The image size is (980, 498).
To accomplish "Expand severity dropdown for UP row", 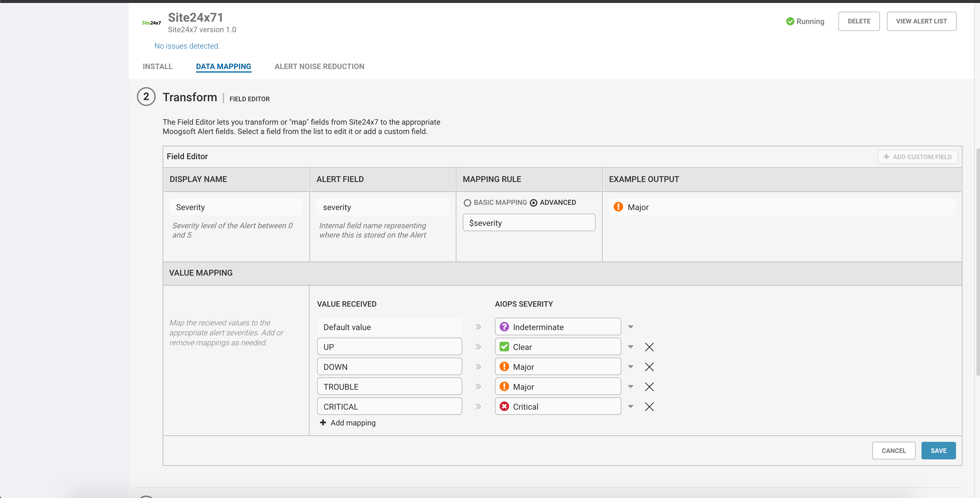I will click(x=630, y=347).
